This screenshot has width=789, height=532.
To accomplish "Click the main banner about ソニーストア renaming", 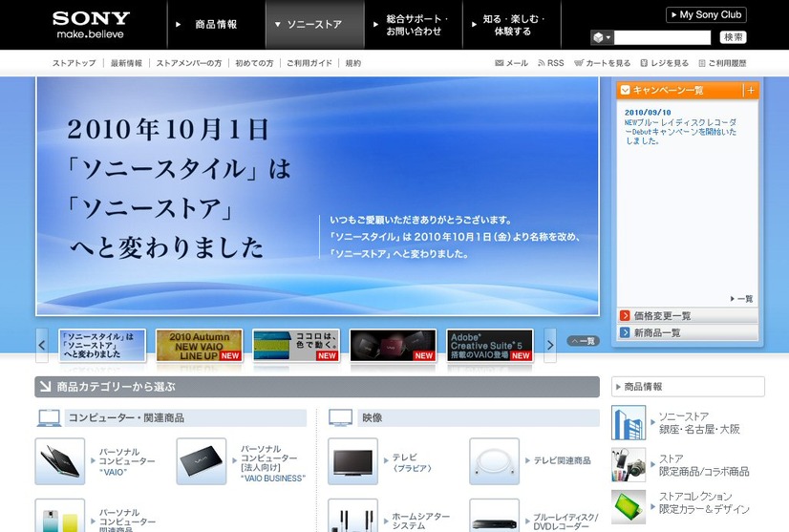I will [x=317, y=196].
